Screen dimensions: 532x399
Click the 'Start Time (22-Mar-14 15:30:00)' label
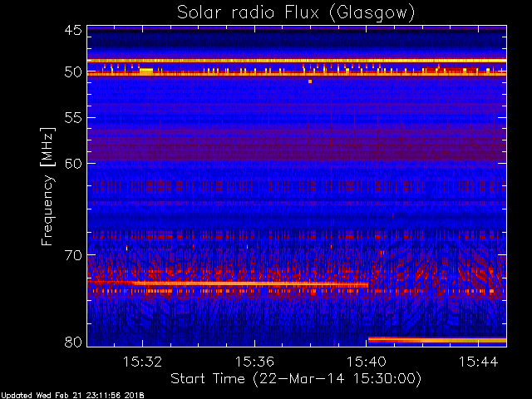tap(296, 379)
